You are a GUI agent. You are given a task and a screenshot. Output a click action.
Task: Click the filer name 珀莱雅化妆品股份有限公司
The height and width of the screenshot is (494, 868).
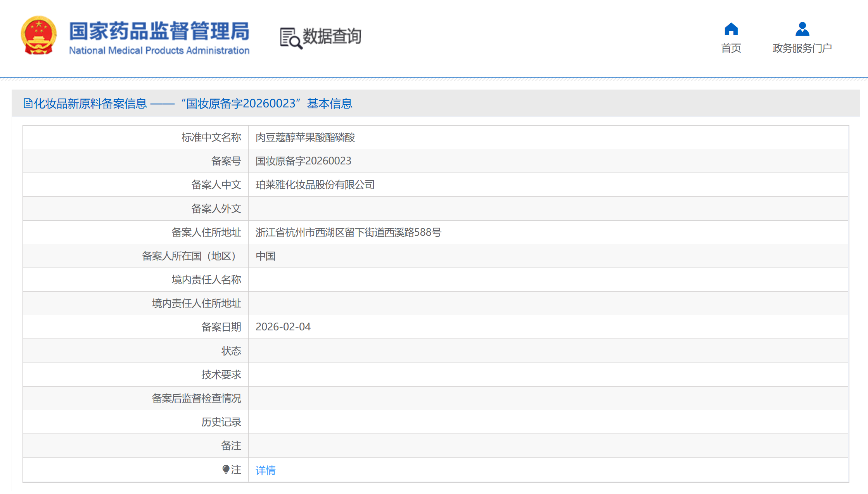[315, 185]
